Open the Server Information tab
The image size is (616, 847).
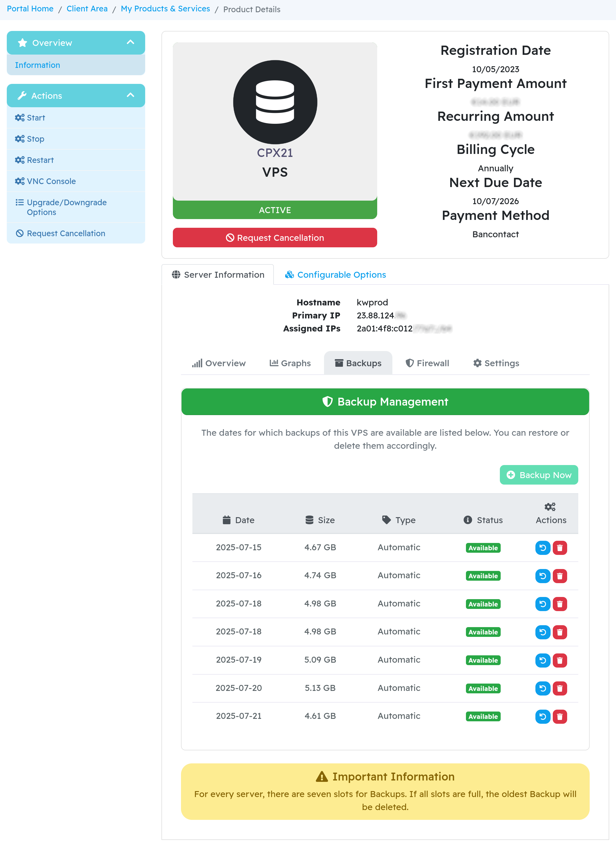point(218,274)
